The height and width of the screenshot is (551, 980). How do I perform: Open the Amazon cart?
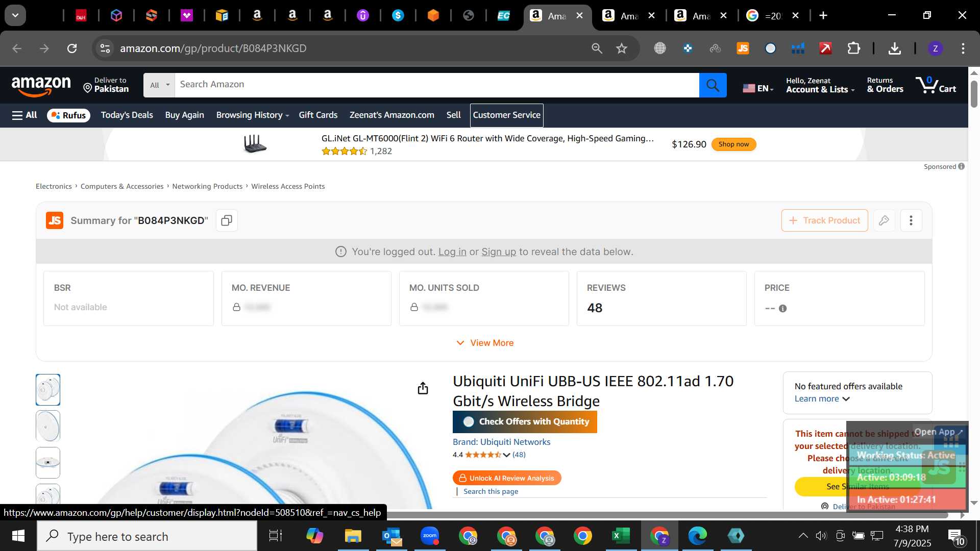click(936, 85)
